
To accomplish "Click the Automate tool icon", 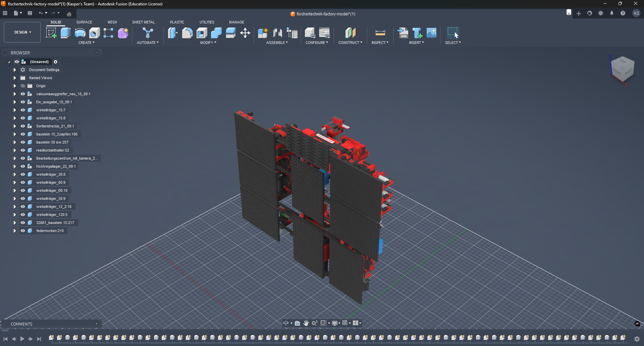I will (x=148, y=33).
